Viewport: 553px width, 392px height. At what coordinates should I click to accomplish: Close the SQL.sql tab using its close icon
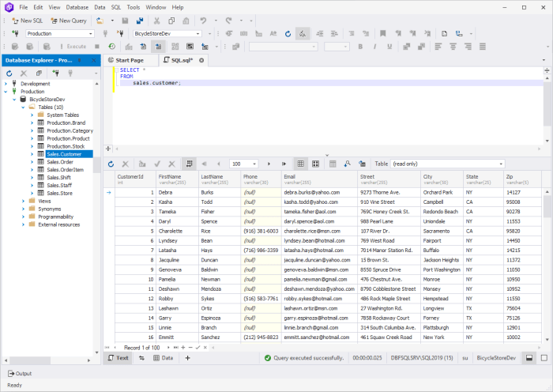(201, 60)
